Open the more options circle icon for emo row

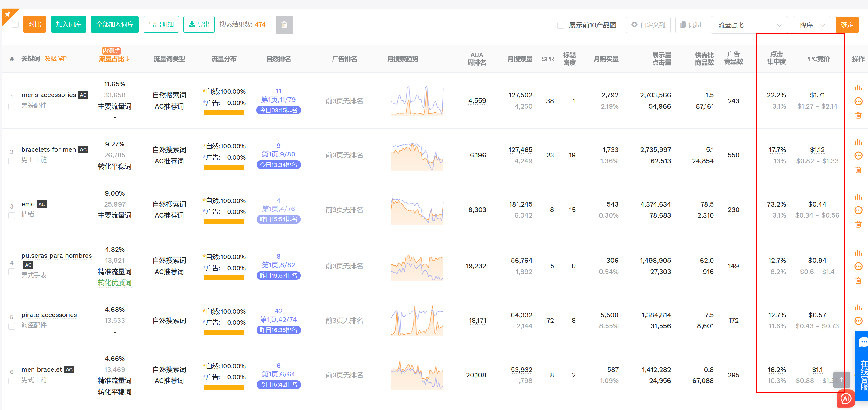point(858,210)
